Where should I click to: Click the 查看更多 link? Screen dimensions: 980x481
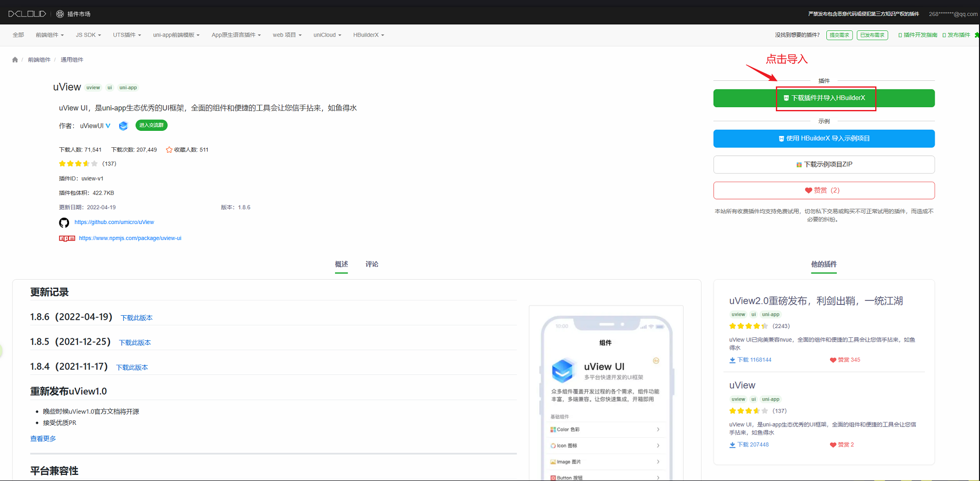(43, 439)
